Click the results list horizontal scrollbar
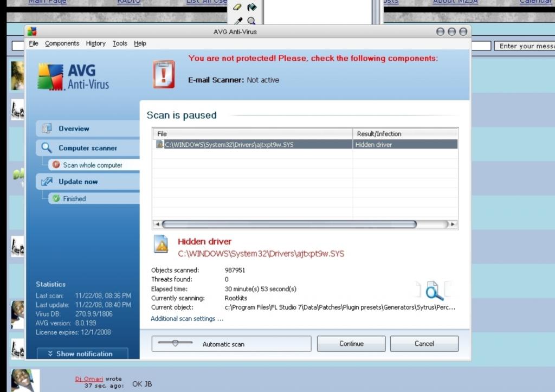The image size is (555, 392). pos(289,224)
